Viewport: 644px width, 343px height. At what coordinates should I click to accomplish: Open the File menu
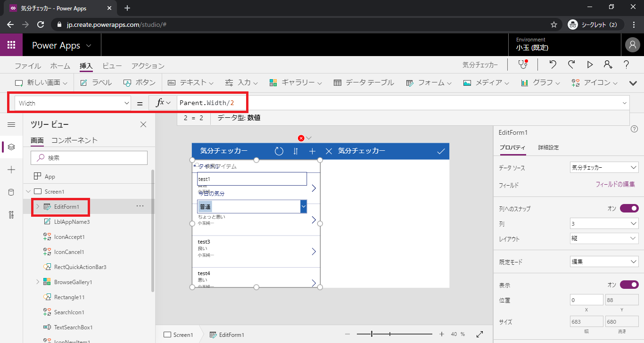pos(28,66)
